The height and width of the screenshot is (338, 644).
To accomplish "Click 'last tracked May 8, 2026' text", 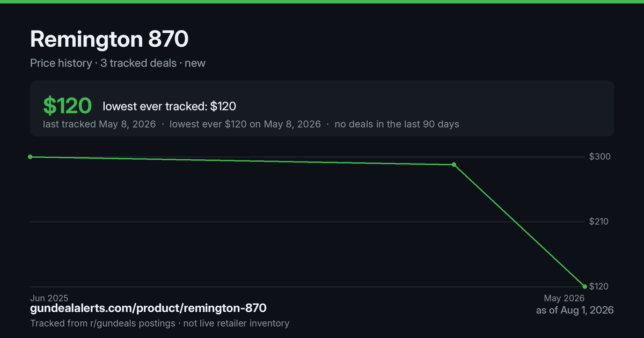I will [99, 124].
